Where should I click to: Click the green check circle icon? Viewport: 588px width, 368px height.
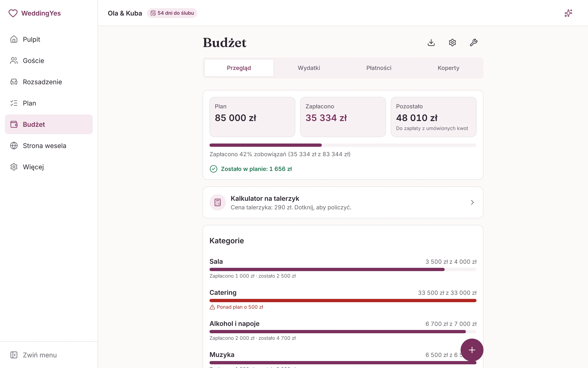pyautogui.click(x=213, y=169)
